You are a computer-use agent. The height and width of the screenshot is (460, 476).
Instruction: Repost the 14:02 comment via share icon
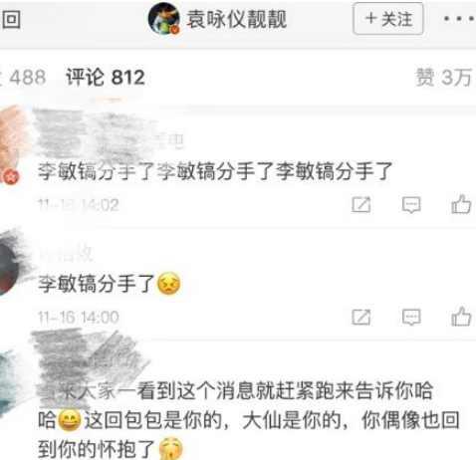pos(360,204)
